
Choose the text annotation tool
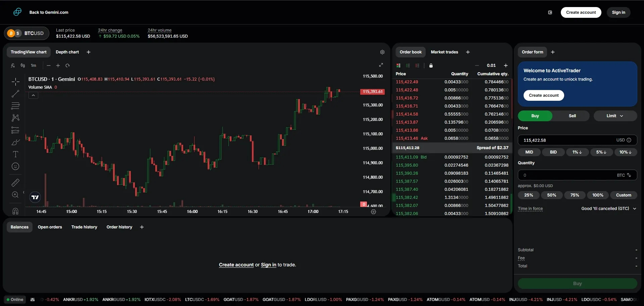click(15, 154)
